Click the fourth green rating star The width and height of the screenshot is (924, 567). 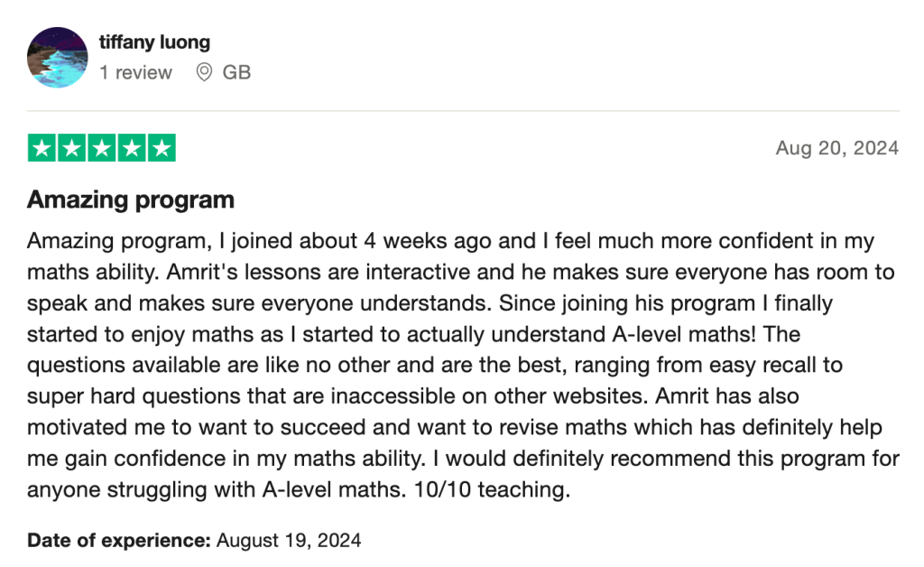click(x=132, y=148)
